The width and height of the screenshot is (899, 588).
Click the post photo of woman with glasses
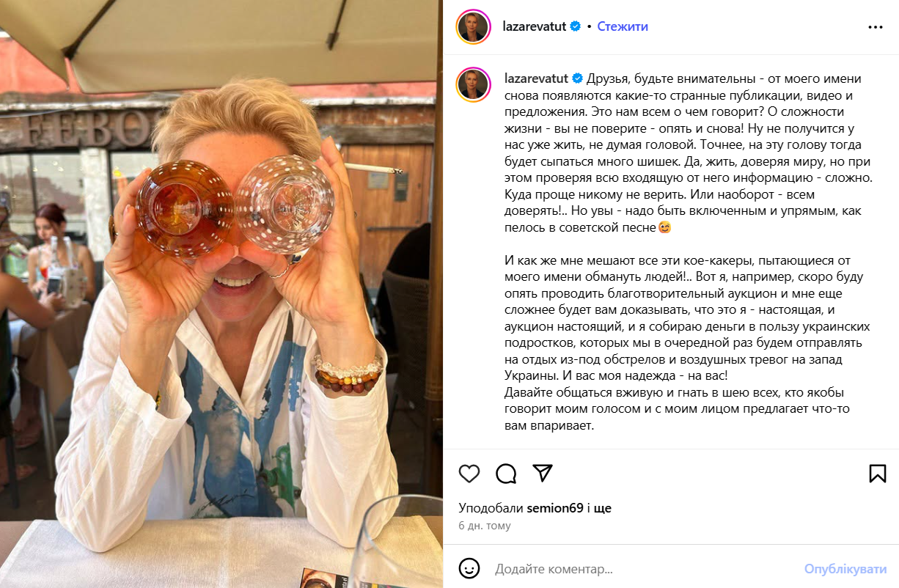221,294
